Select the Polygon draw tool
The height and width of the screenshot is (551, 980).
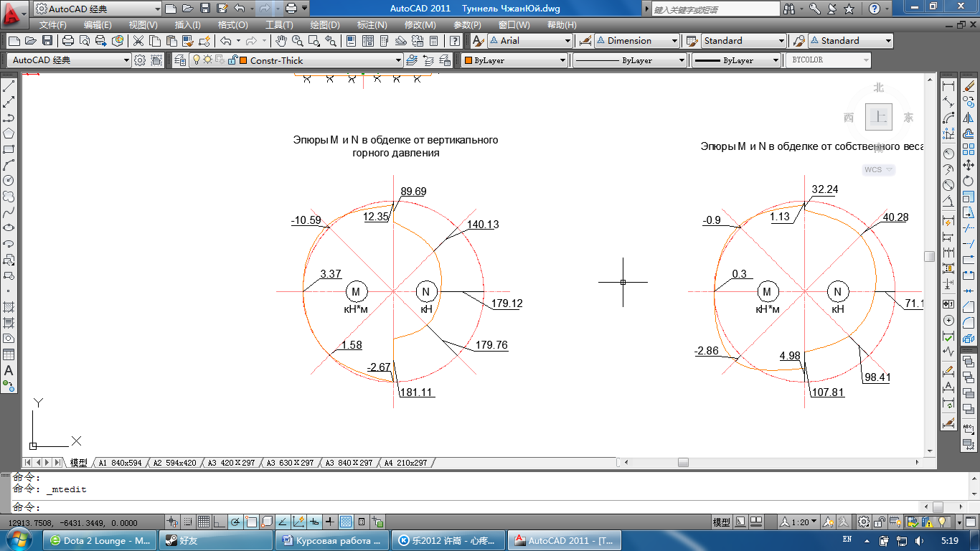pyautogui.click(x=9, y=133)
